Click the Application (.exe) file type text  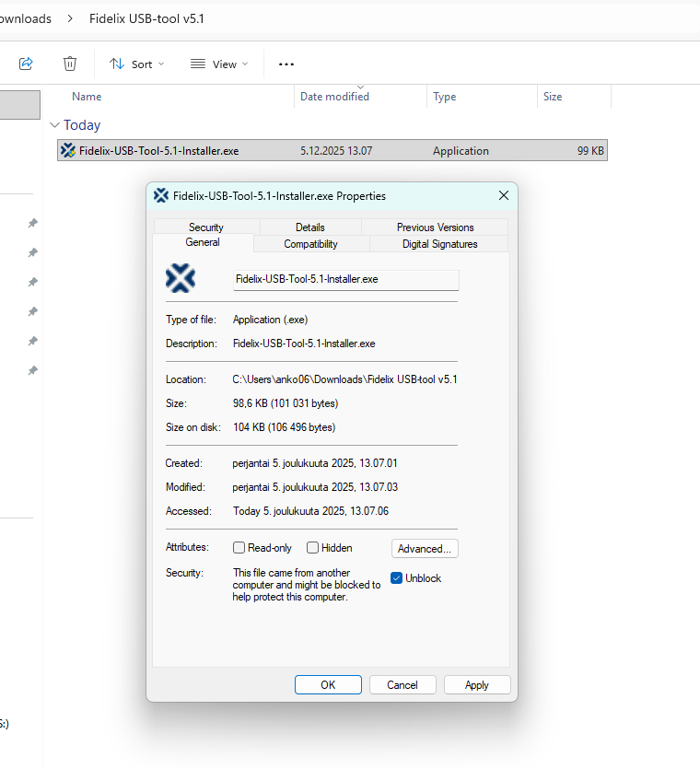tap(270, 320)
